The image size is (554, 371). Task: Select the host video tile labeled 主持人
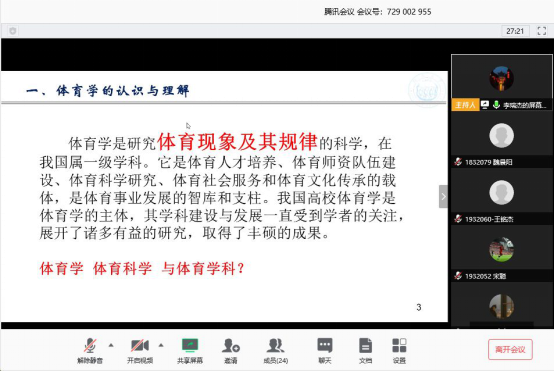pyautogui.click(x=501, y=83)
